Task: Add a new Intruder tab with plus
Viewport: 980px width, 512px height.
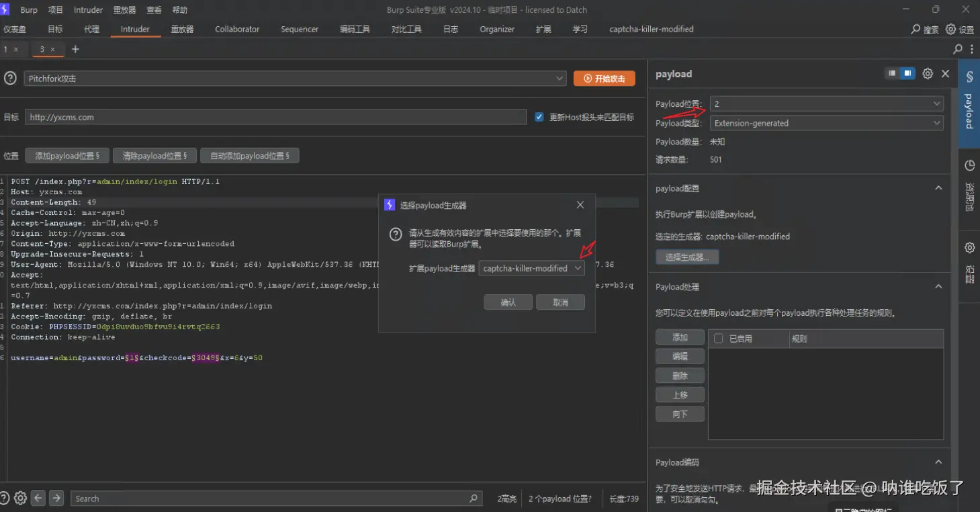Action: pyautogui.click(x=75, y=49)
